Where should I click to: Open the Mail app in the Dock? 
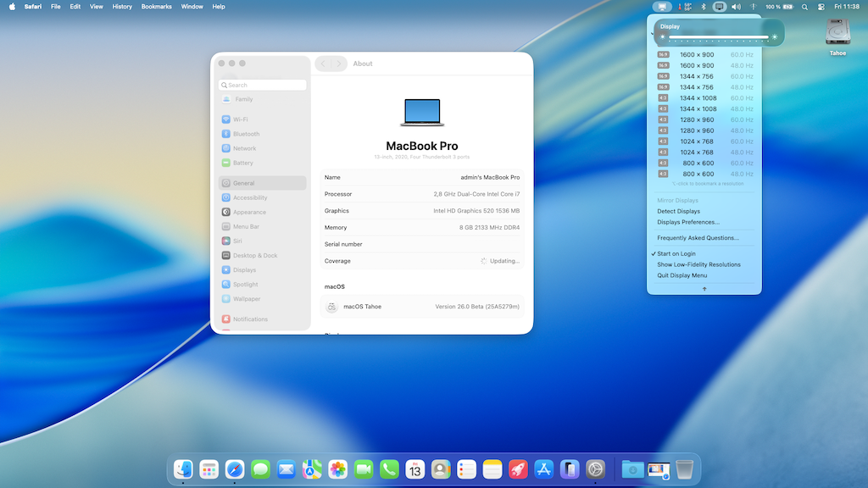287,469
